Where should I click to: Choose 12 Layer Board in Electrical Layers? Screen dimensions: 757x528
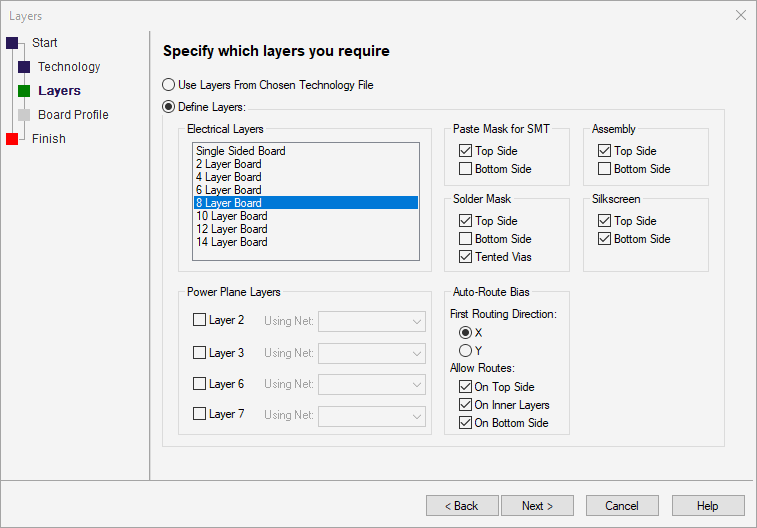232,229
